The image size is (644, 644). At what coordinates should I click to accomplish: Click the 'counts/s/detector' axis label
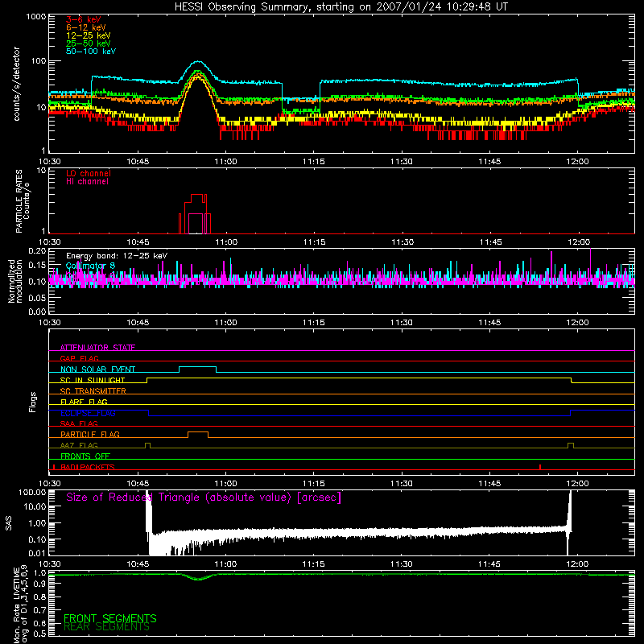click(x=17, y=84)
